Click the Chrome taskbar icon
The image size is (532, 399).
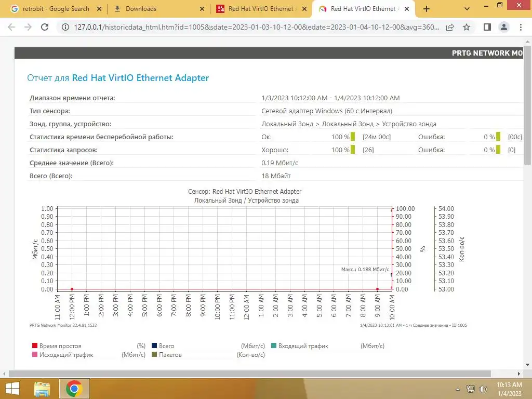pyautogui.click(x=74, y=389)
